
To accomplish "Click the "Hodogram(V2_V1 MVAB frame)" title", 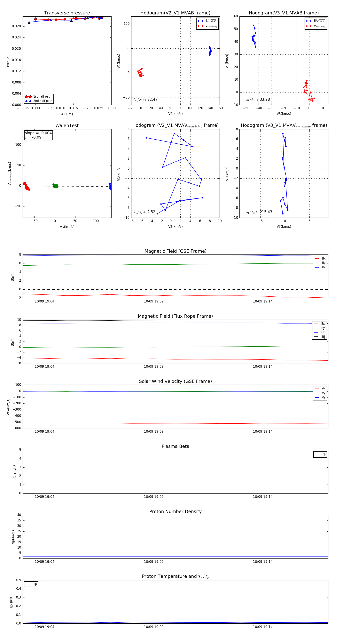I will click(175, 13).
